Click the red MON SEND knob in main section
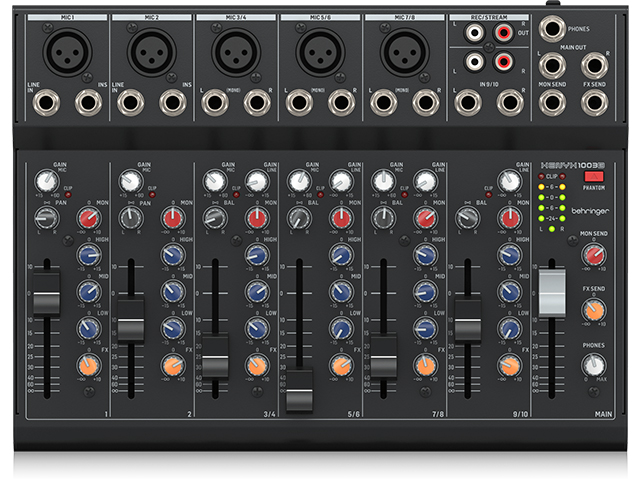The image size is (640, 480). (x=594, y=256)
